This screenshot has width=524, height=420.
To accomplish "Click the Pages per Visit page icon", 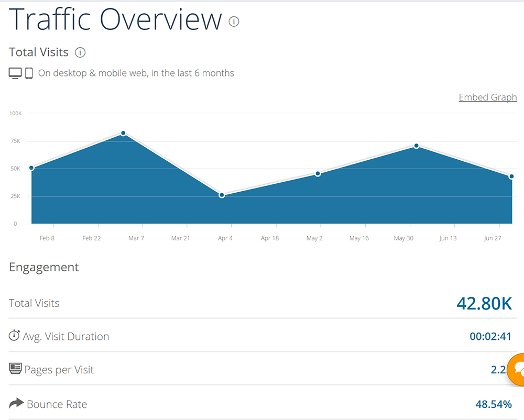I will point(15,369).
